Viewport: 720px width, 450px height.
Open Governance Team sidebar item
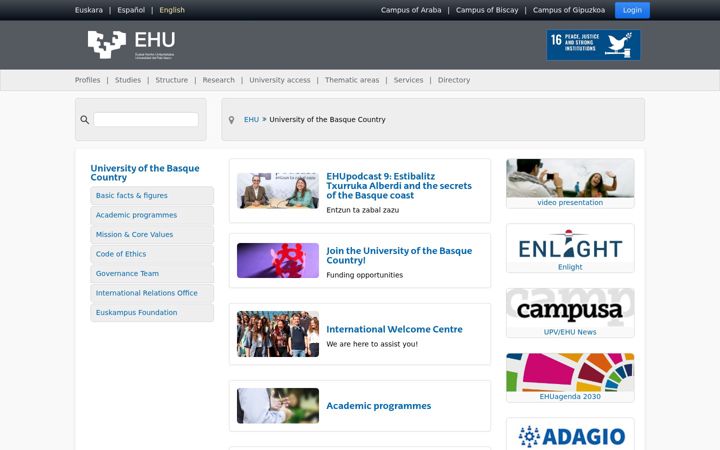click(x=152, y=274)
